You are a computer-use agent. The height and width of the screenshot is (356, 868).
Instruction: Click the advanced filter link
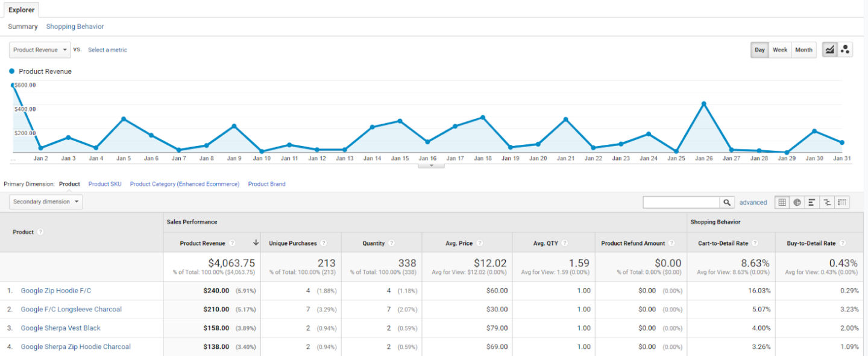coord(753,203)
